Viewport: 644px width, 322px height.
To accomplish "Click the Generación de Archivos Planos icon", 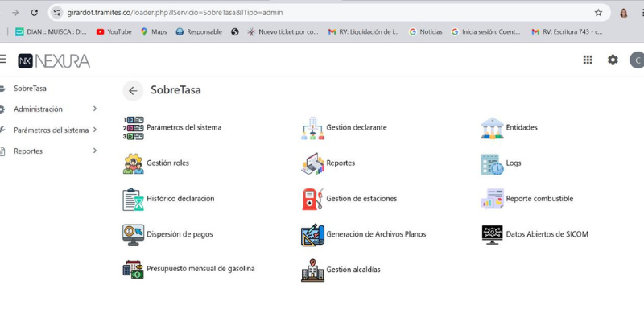I will (312, 234).
